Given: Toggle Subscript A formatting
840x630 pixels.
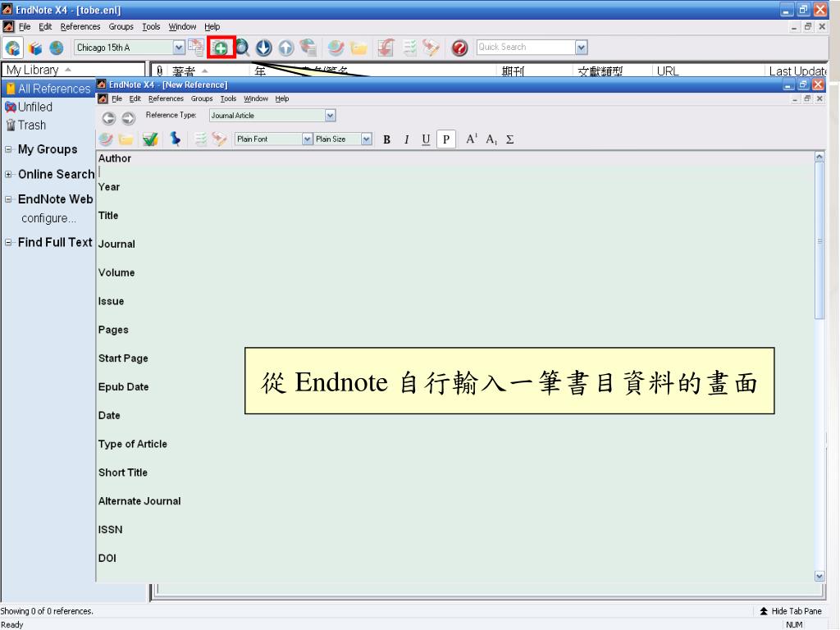Looking at the screenshot, I should point(491,139).
